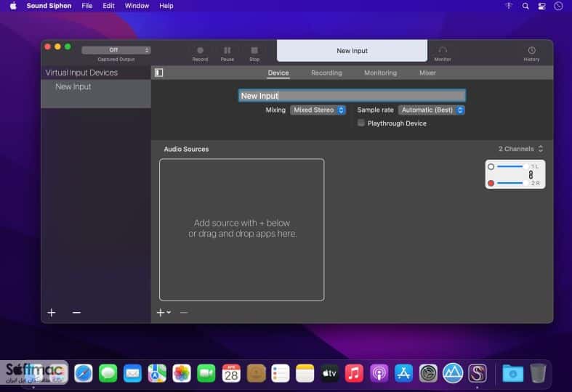Image resolution: width=572 pixels, height=392 pixels.
Task: Click the New Input device name field
Action: pos(352,95)
